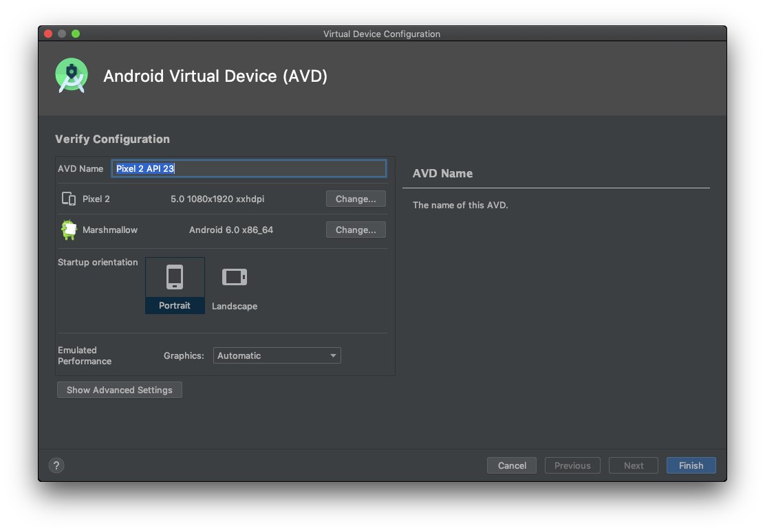765x532 pixels.
Task: Show Advanced Settings
Action: (x=120, y=390)
